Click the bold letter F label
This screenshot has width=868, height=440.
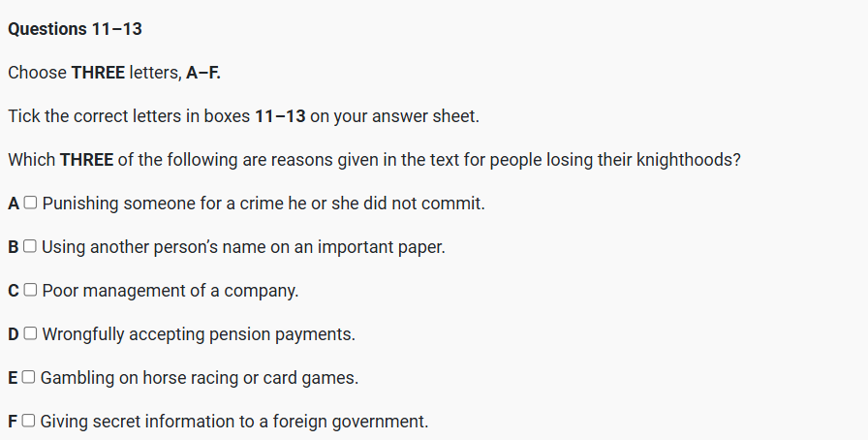pyautogui.click(x=13, y=422)
